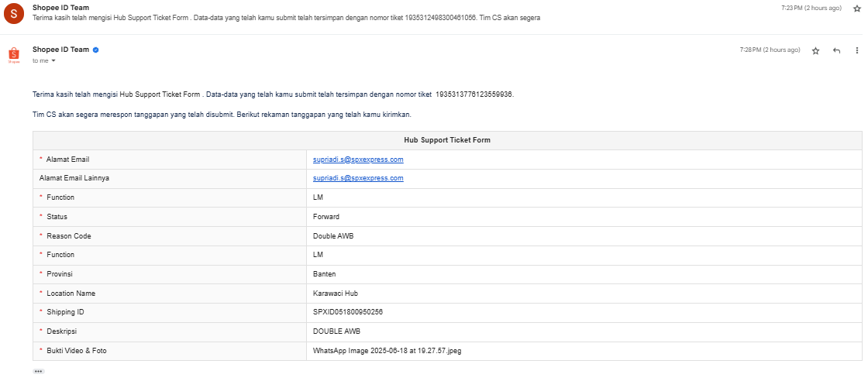Select shipping ID SPXID051800950256
The height and width of the screenshot is (388, 868).
pyautogui.click(x=348, y=312)
